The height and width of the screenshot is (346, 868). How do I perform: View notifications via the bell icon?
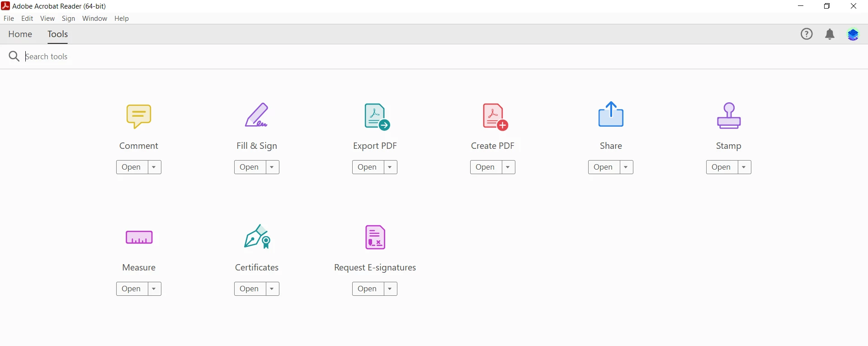pos(830,34)
